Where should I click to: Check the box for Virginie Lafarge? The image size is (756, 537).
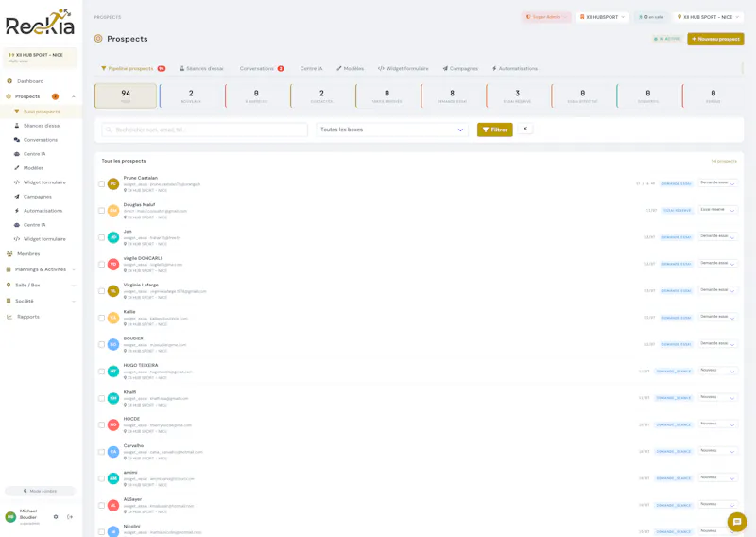pos(101,291)
